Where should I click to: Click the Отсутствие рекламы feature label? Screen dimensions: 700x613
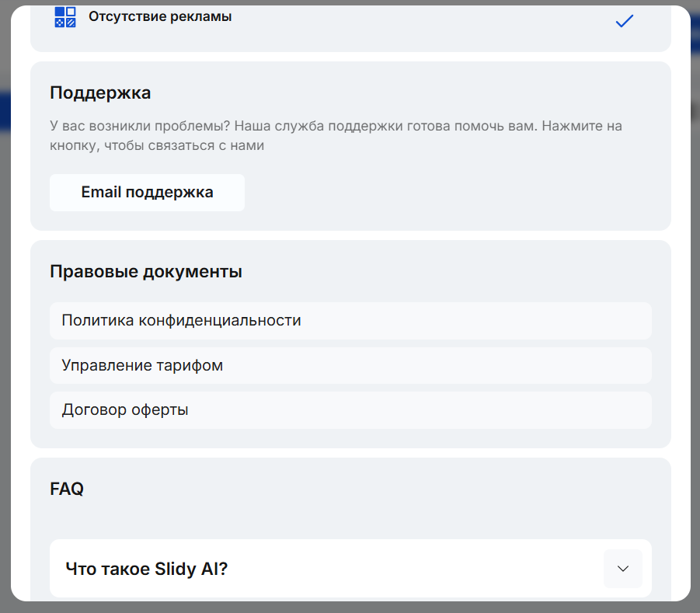click(x=160, y=16)
